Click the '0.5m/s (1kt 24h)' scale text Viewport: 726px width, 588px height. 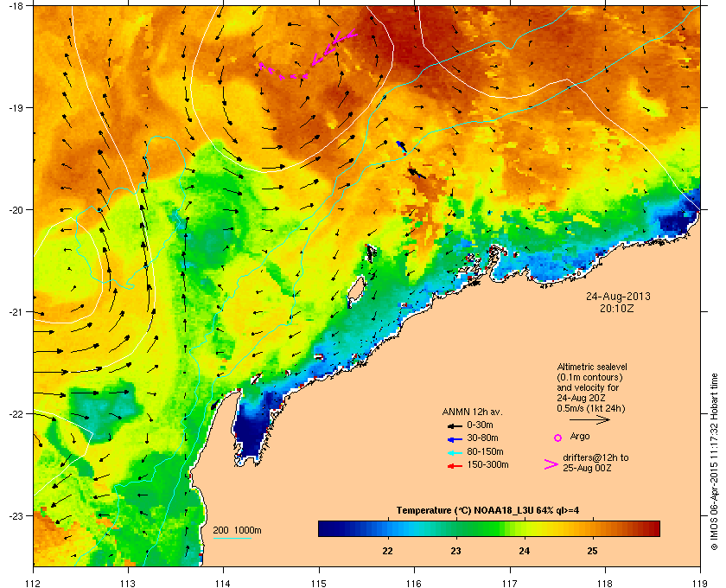(591, 408)
